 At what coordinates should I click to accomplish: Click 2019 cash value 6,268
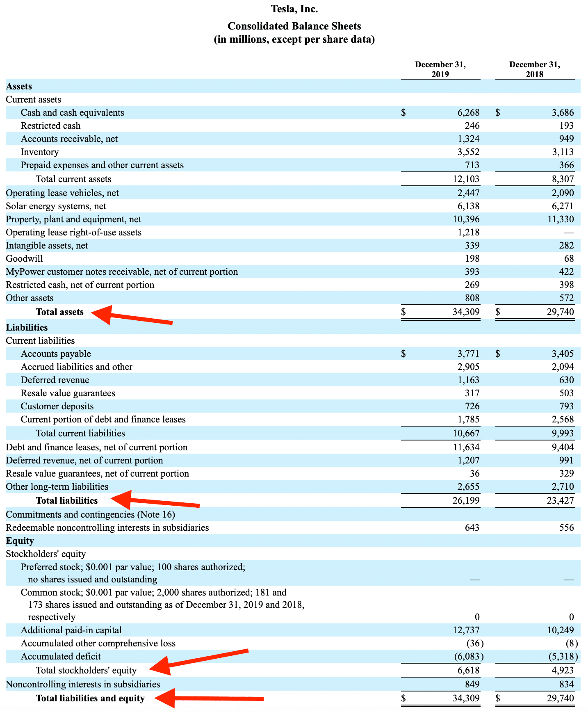point(468,112)
